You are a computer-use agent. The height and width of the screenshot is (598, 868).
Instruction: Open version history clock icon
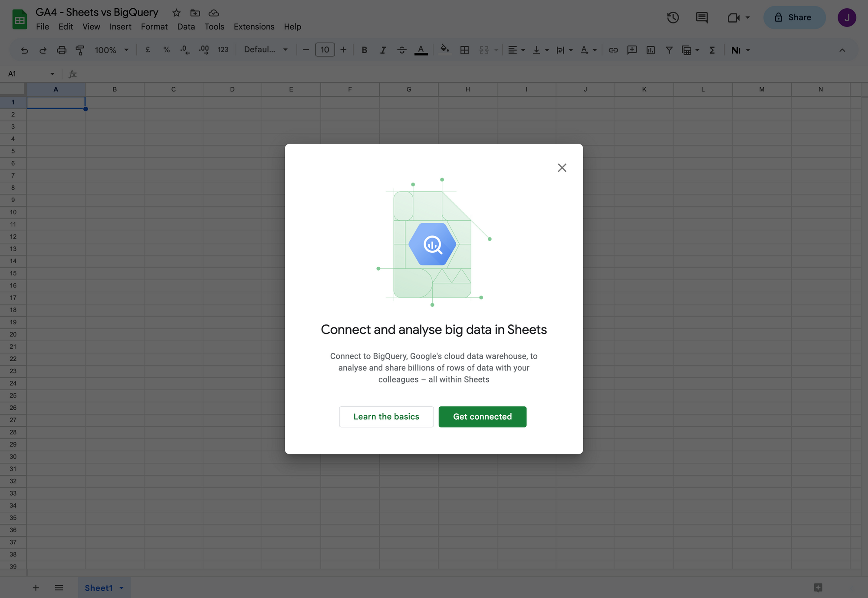(673, 17)
